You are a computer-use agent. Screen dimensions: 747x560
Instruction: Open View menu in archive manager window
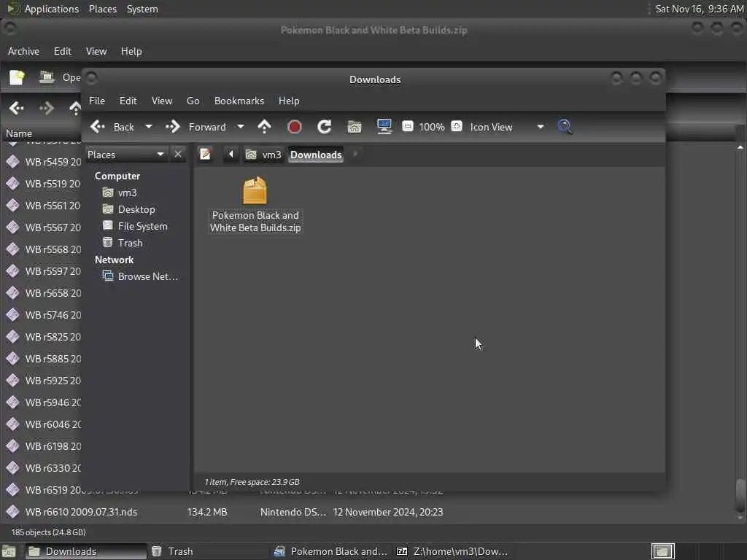[x=96, y=51]
